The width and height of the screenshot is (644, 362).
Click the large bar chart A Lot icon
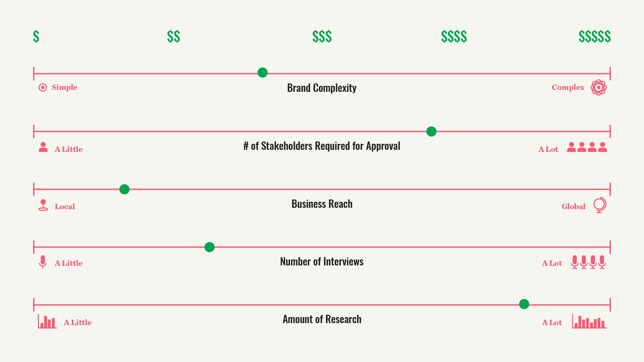click(589, 321)
